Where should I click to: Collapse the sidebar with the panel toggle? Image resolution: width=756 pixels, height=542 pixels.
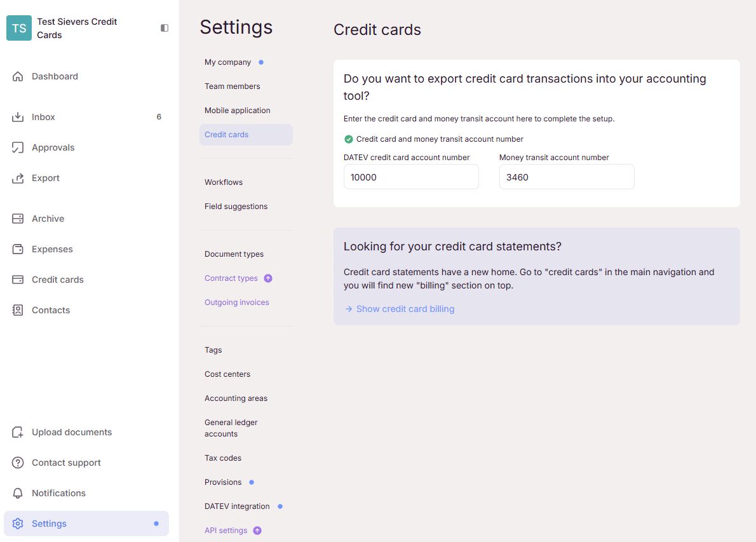[x=165, y=28]
